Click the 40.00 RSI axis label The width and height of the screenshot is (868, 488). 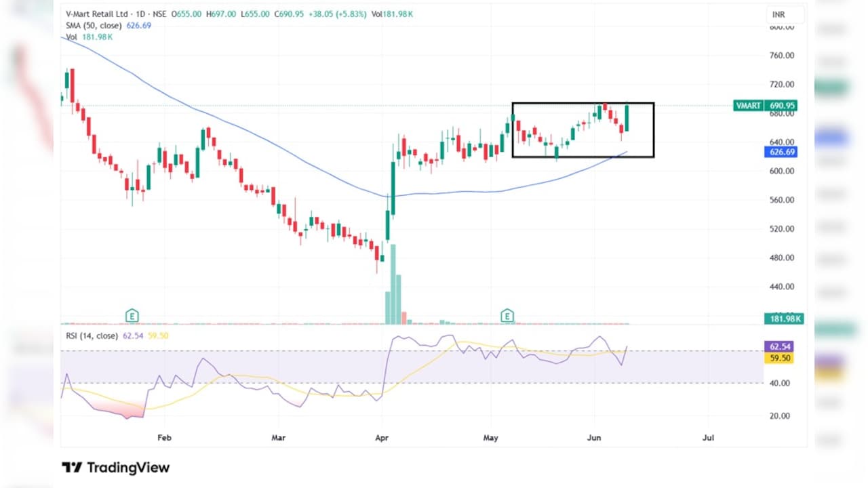780,384
